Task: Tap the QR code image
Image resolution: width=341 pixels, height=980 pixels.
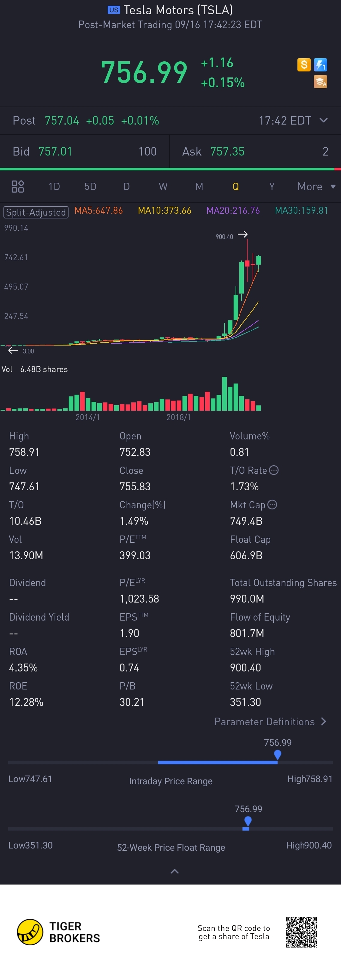Action: (x=302, y=932)
